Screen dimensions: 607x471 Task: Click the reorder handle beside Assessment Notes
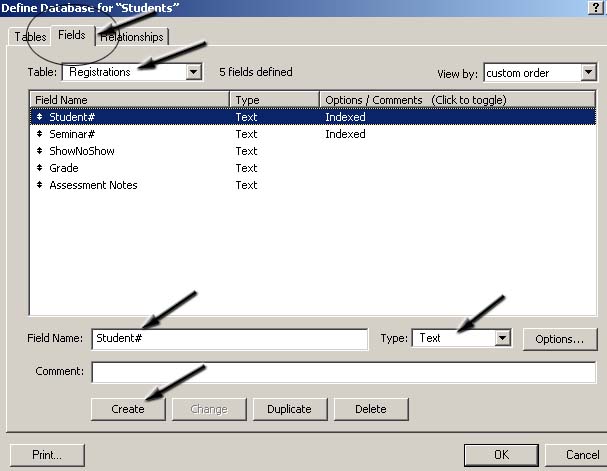click(39, 185)
